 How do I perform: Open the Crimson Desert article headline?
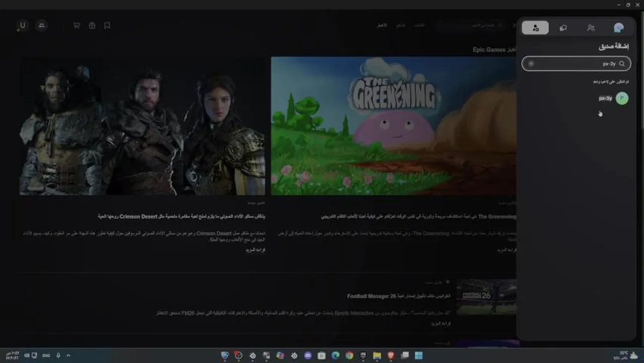click(181, 216)
